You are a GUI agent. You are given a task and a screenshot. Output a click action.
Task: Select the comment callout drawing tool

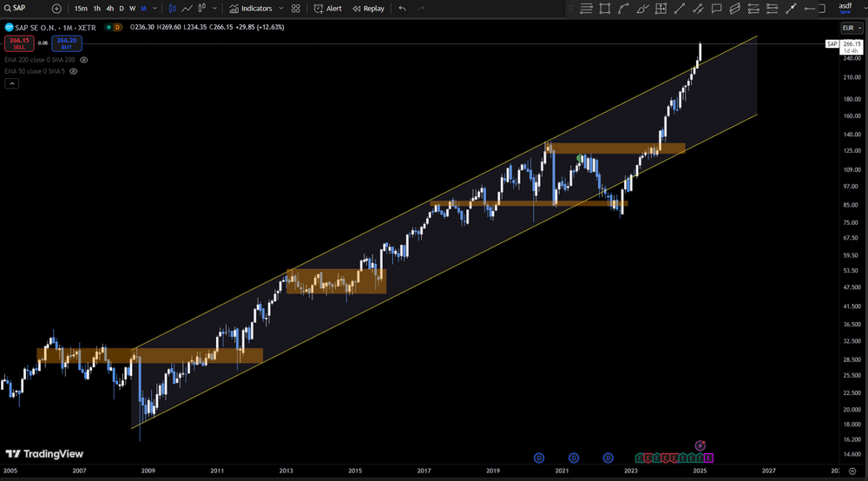(x=716, y=9)
